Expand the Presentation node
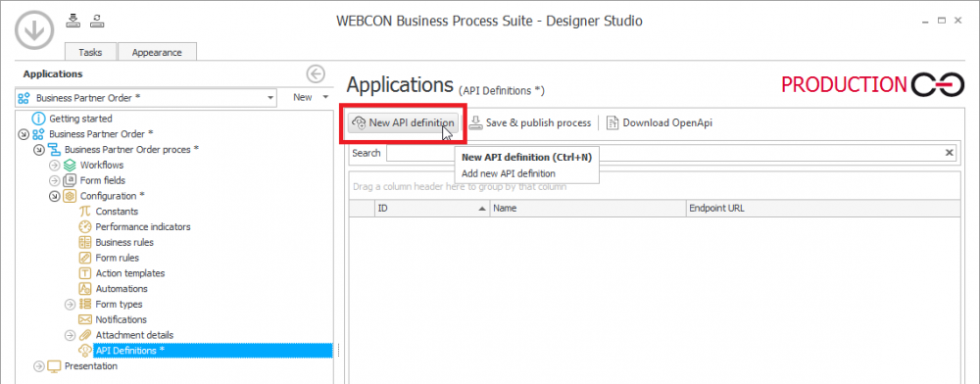The height and width of the screenshot is (384, 980). 39,366
